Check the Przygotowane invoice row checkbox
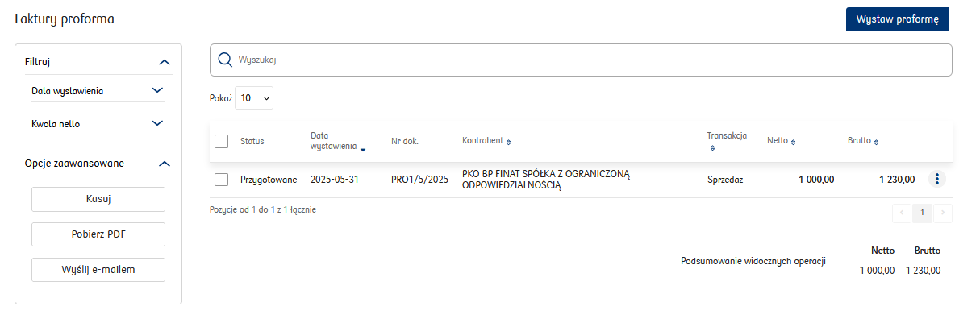The width and height of the screenshot is (980, 323). click(222, 180)
